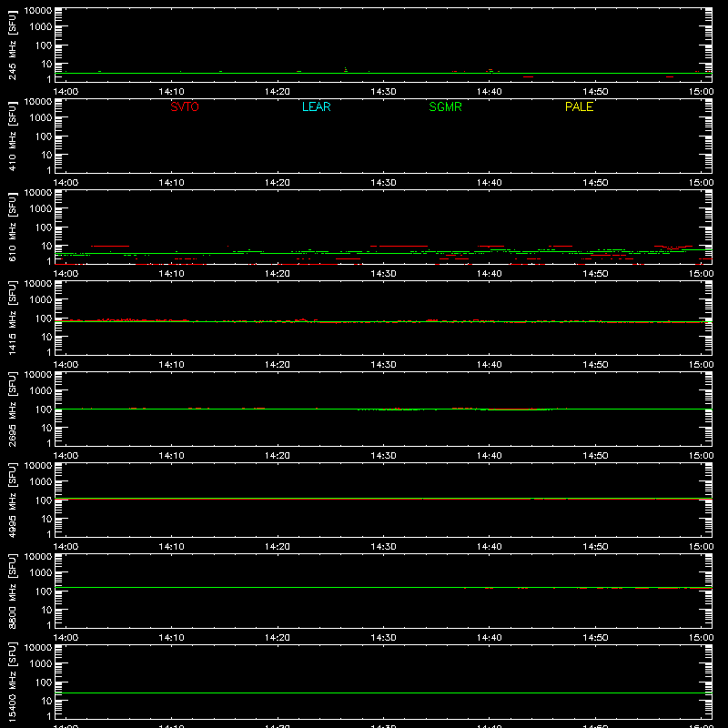
Task: Click the 14:00 tick label under 245 MHz plot
Action: pos(66,92)
